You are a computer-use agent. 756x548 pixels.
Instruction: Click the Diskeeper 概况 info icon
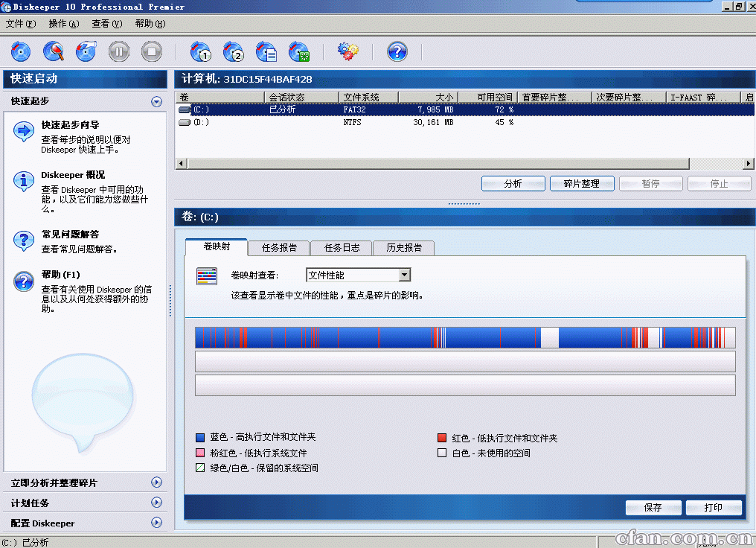point(24,182)
